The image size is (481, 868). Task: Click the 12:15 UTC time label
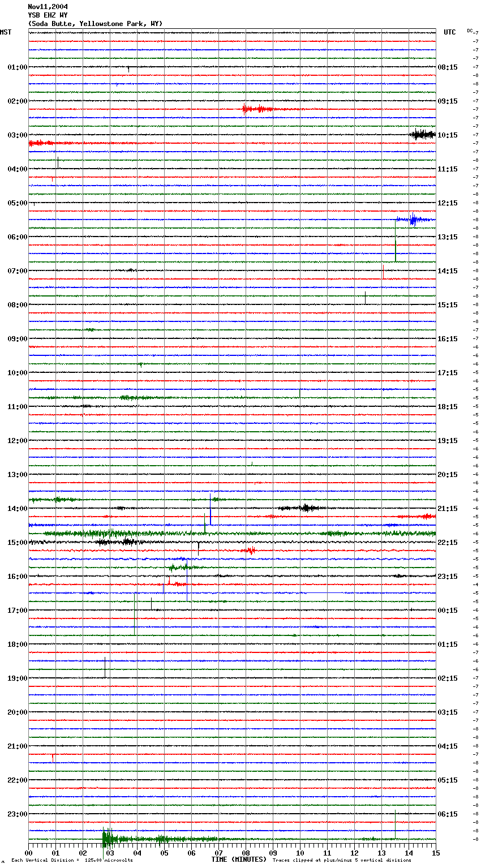tap(448, 203)
